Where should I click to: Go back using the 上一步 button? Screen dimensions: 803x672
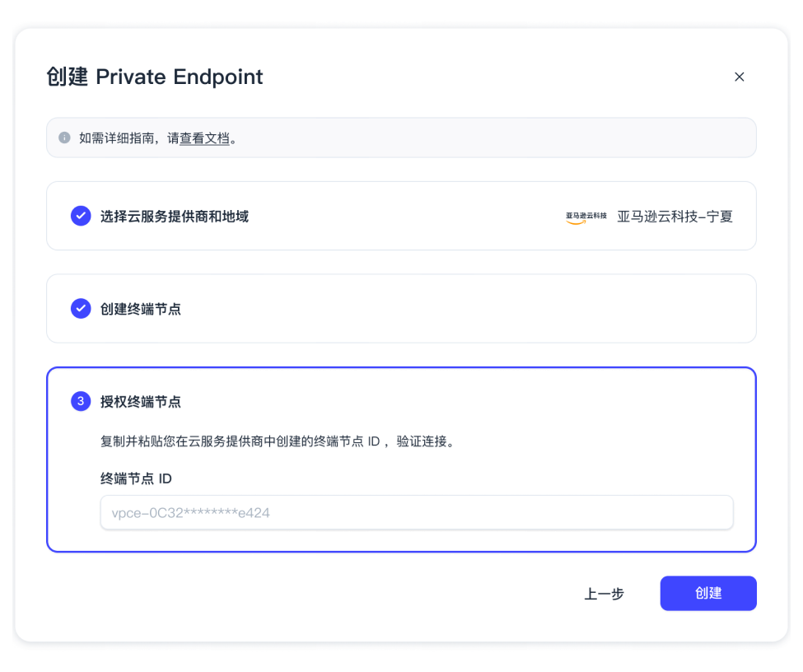605,593
